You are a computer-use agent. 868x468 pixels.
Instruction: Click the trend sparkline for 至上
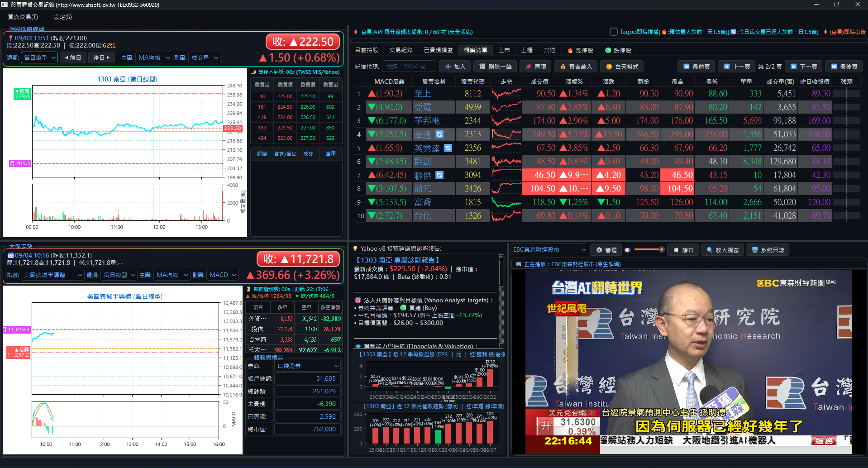click(x=506, y=94)
